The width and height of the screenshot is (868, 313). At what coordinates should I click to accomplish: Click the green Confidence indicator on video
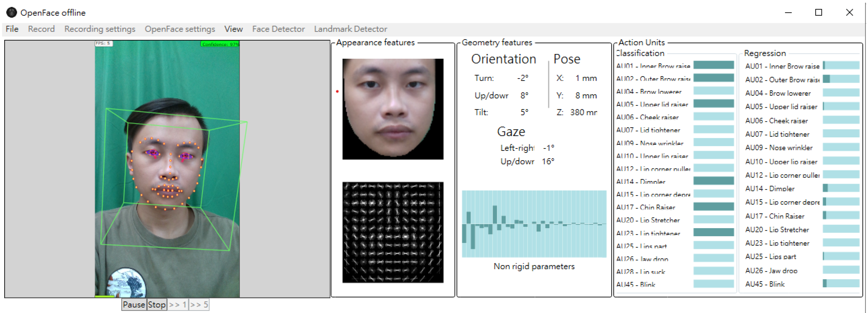coord(220,44)
